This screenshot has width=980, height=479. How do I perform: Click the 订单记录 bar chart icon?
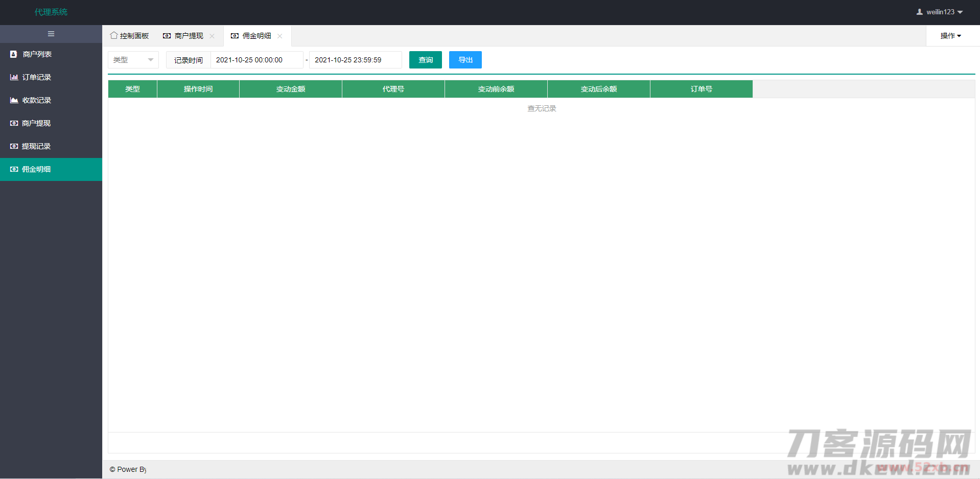click(14, 77)
